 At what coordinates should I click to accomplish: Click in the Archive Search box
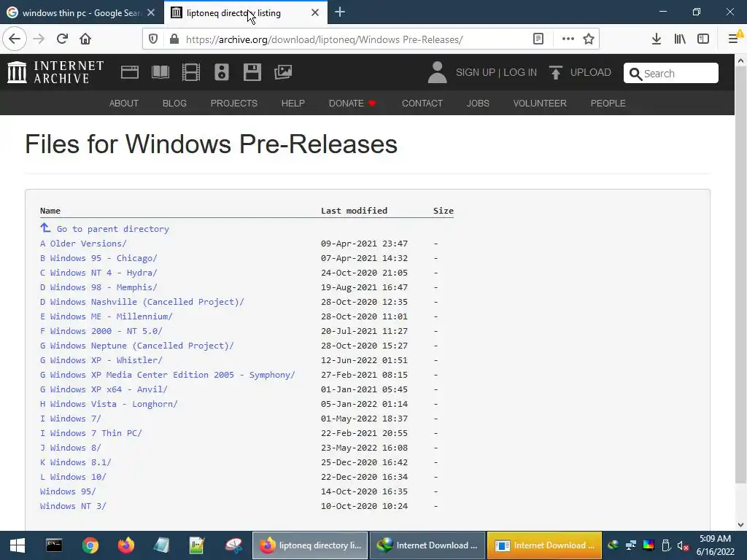click(671, 74)
